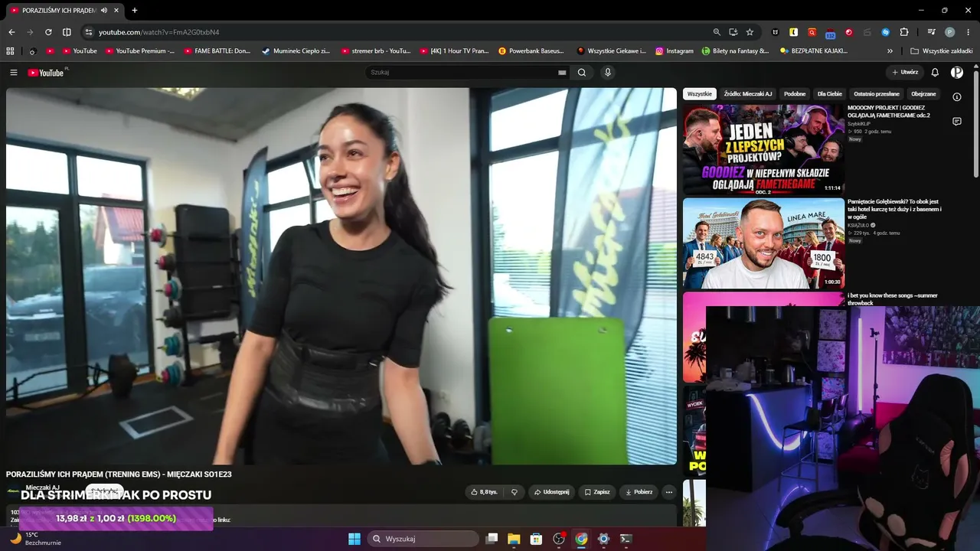Show hidden bookmarks with double chevron
The image size is (980, 551).
(890, 51)
